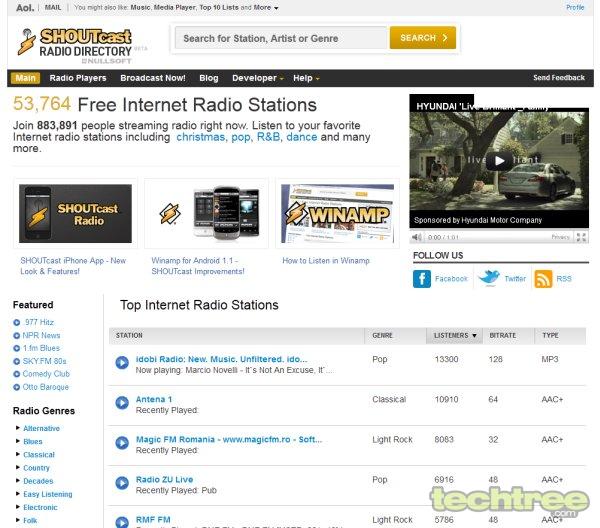Play the Hyundai video

point(499,161)
